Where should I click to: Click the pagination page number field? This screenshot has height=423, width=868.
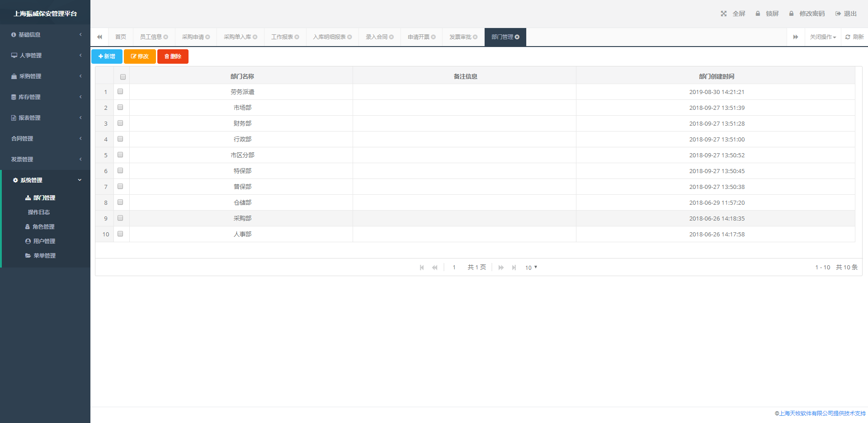(x=454, y=268)
